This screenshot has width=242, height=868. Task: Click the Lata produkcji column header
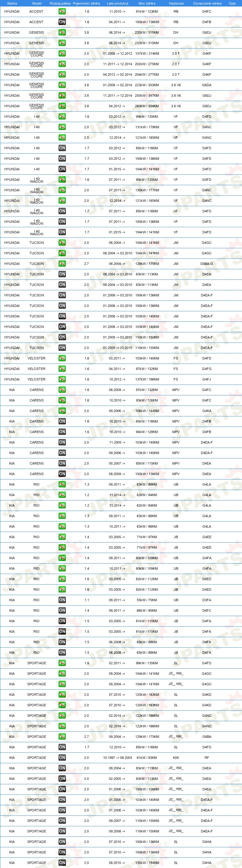pyautogui.click(x=118, y=3)
